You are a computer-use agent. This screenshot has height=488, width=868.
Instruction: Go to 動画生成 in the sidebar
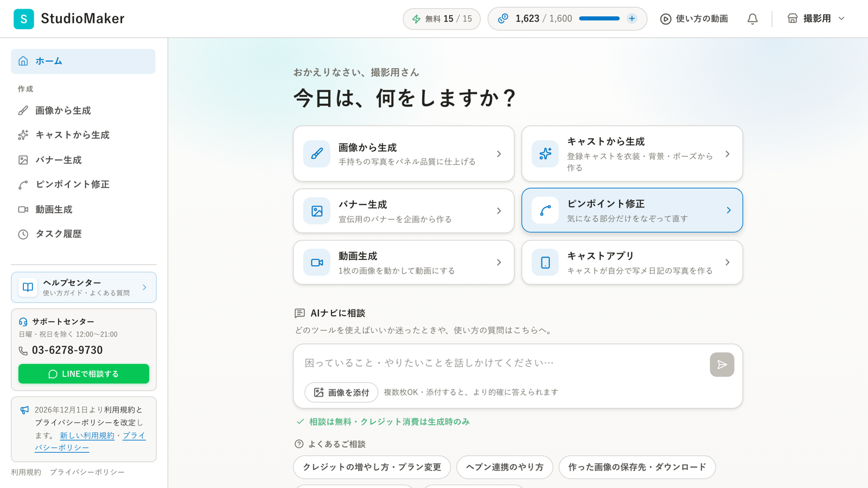[83, 209]
